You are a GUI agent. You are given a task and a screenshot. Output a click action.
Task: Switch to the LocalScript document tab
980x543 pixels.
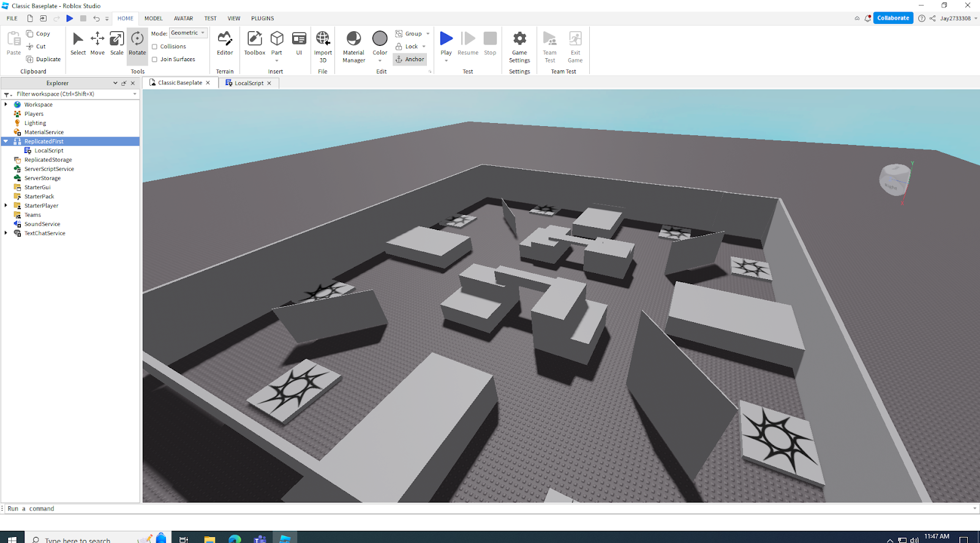pyautogui.click(x=249, y=83)
